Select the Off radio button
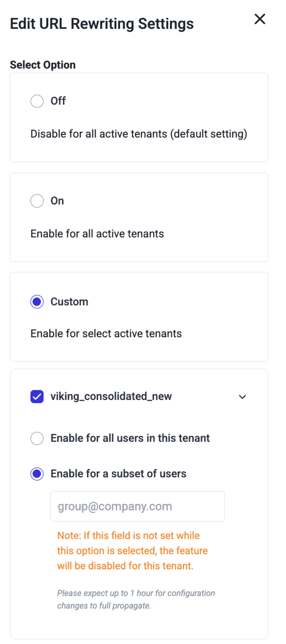Viewport: 286px width, 644px height. (x=37, y=101)
